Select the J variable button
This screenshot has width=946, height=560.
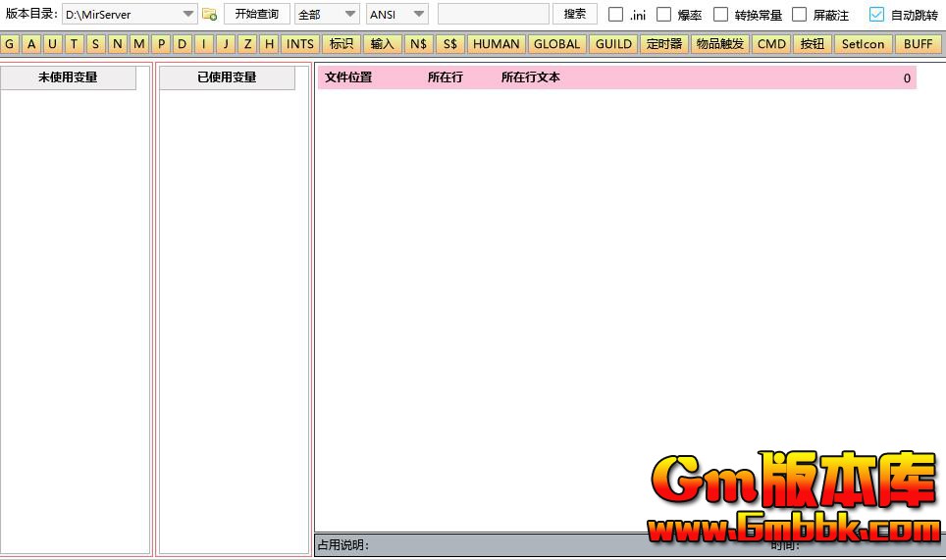click(x=226, y=44)
